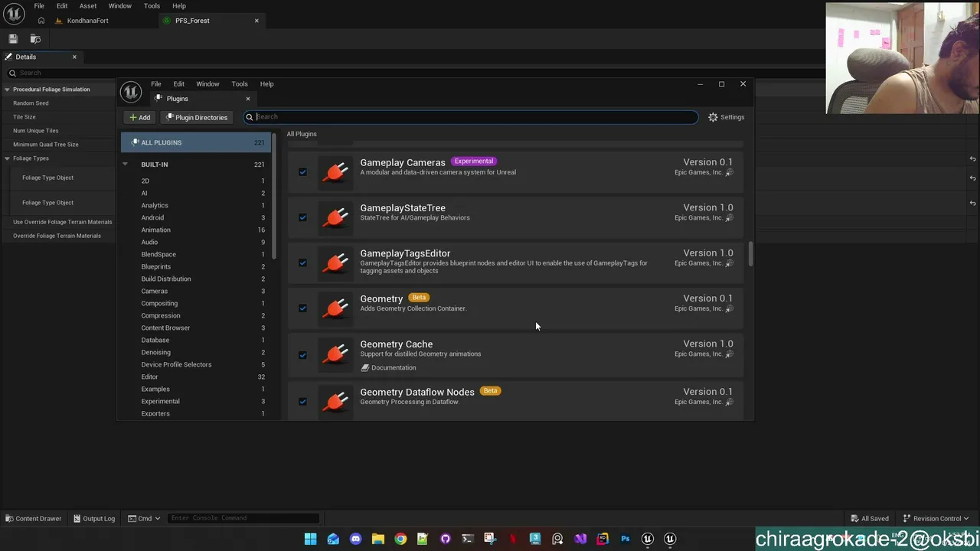This screenshot has height=551, width=980.
Task: Disable the Gameplay Cameras plugin checkbox
Action: click(x=302, y=172)
